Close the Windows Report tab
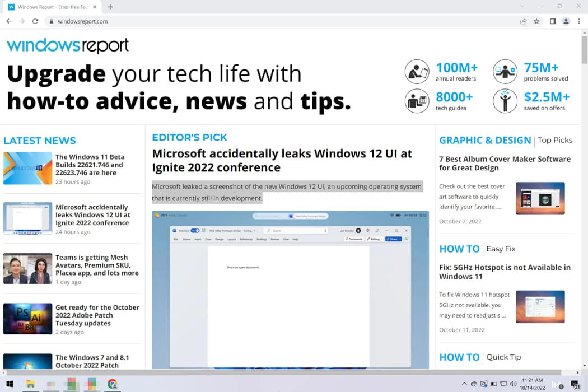This screenshot has height=392, width=588. [95, 7]
